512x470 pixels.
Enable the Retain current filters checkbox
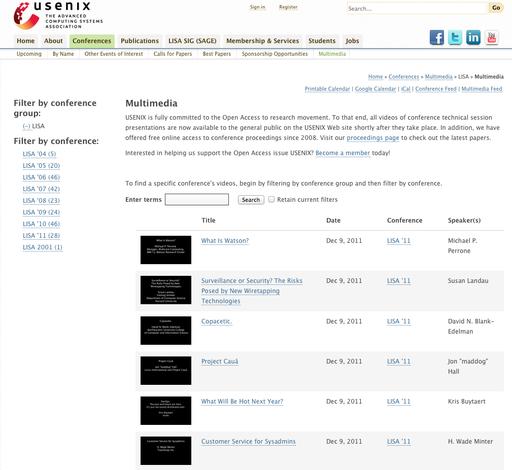coord(271,199)
